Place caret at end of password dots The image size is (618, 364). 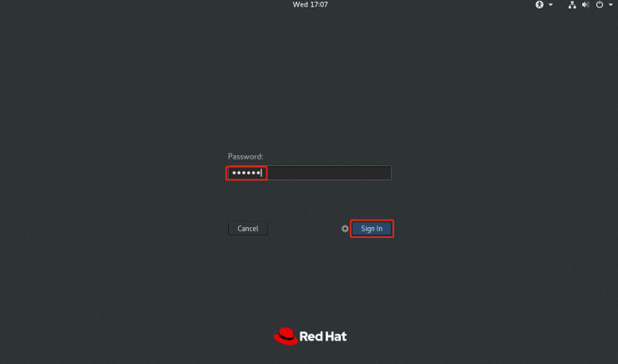pos(261,173)
